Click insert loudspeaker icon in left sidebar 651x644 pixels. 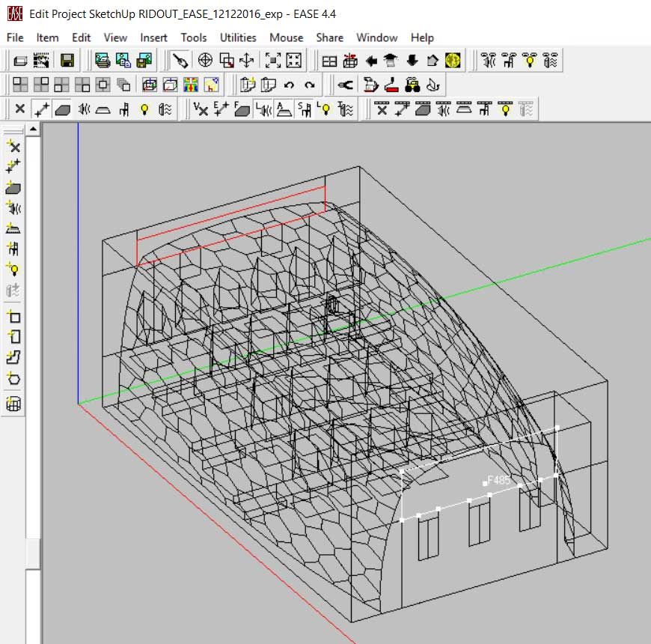(x=13, y=207)
